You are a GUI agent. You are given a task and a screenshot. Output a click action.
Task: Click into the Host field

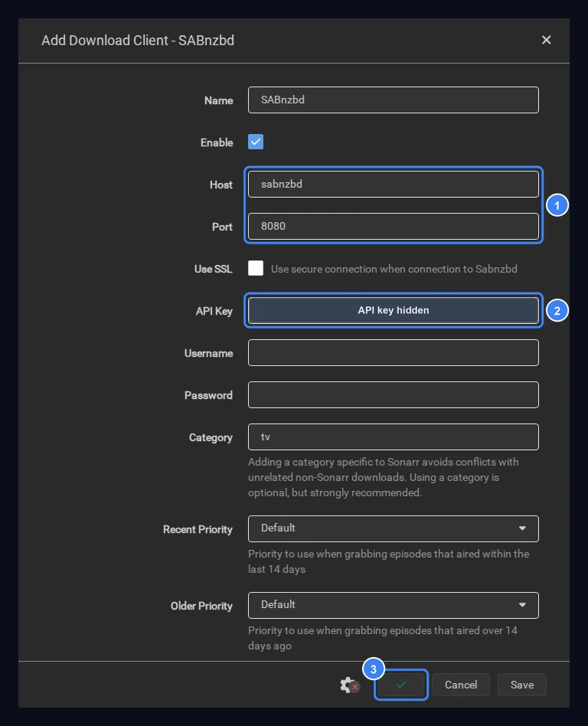[393, 185]
